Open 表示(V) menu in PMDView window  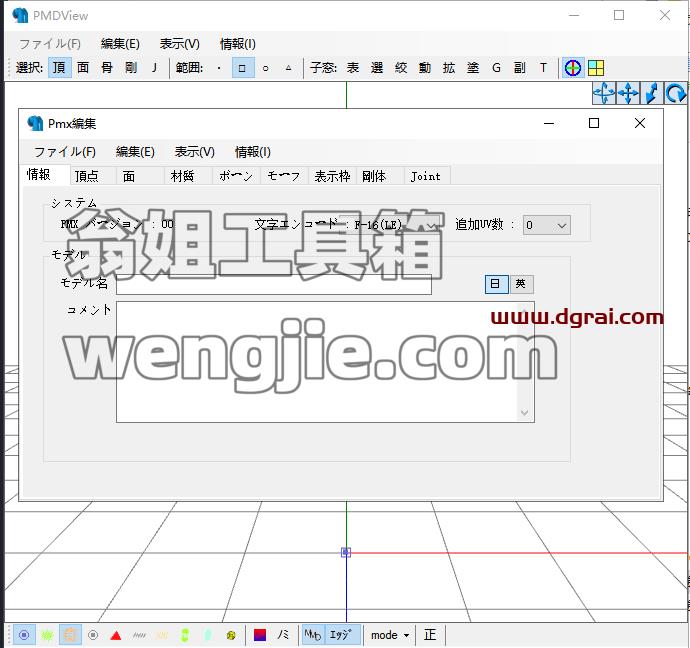[180, 44]
